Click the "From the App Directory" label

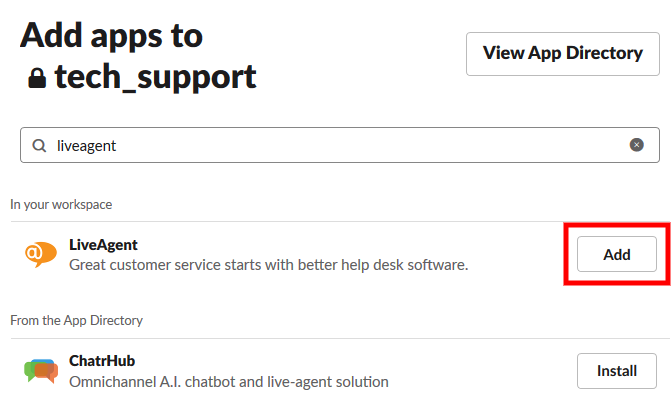click(x=76, y=320)
